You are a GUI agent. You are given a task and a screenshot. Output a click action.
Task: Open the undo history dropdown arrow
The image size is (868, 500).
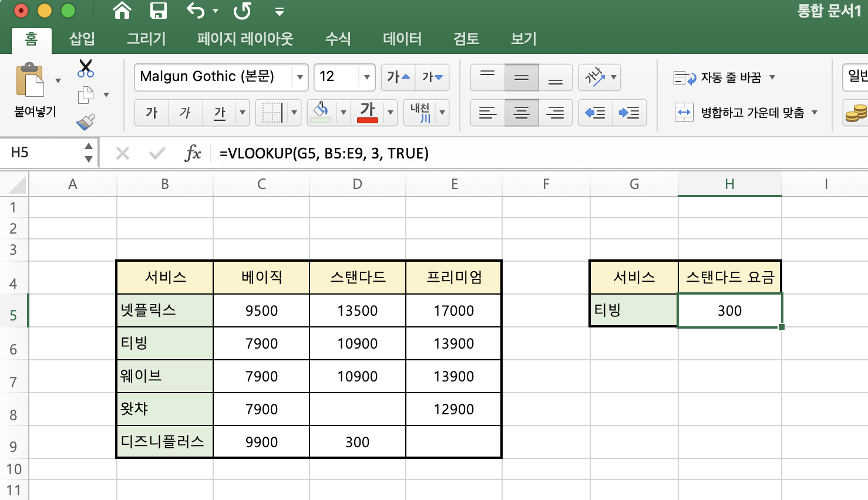[x=216, y=11]
